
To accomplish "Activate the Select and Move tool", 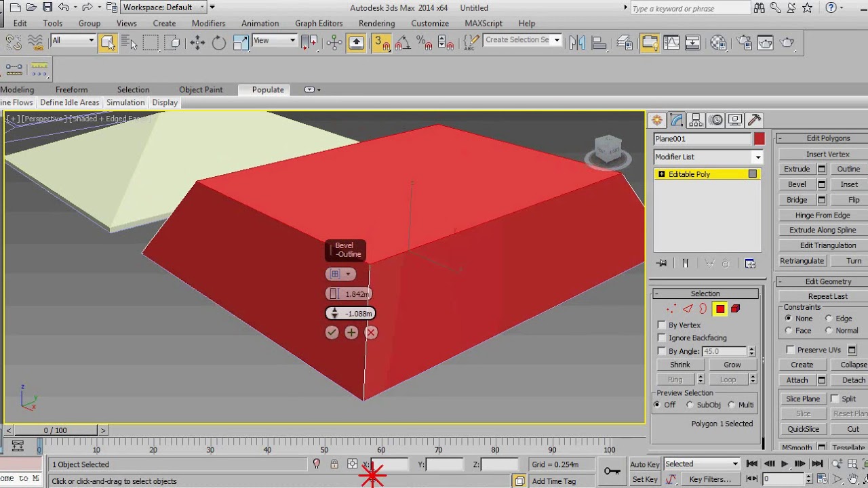I will tap(197, 43).
